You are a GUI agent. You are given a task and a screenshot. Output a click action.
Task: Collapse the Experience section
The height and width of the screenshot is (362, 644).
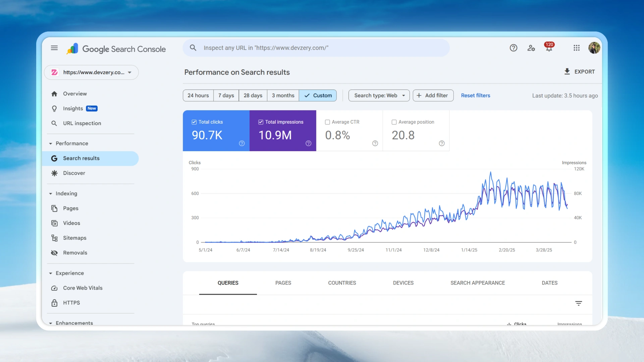click(51, 274)
